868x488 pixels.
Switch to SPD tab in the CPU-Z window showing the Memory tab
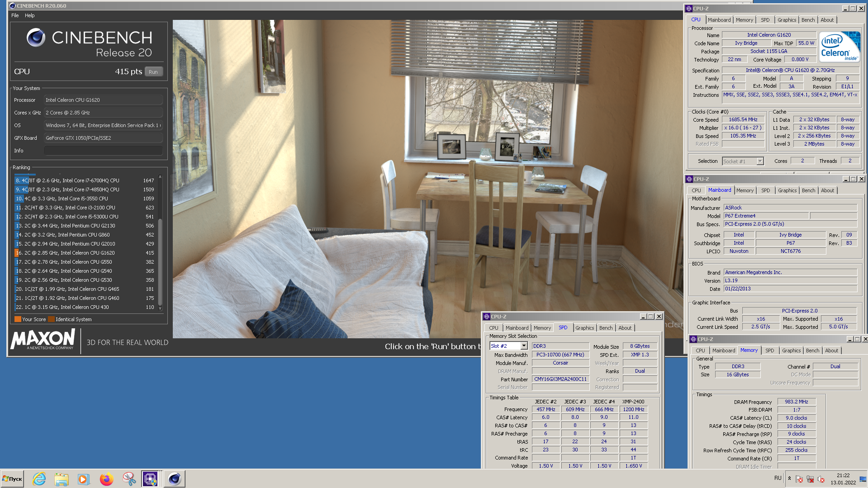point(769,351)
